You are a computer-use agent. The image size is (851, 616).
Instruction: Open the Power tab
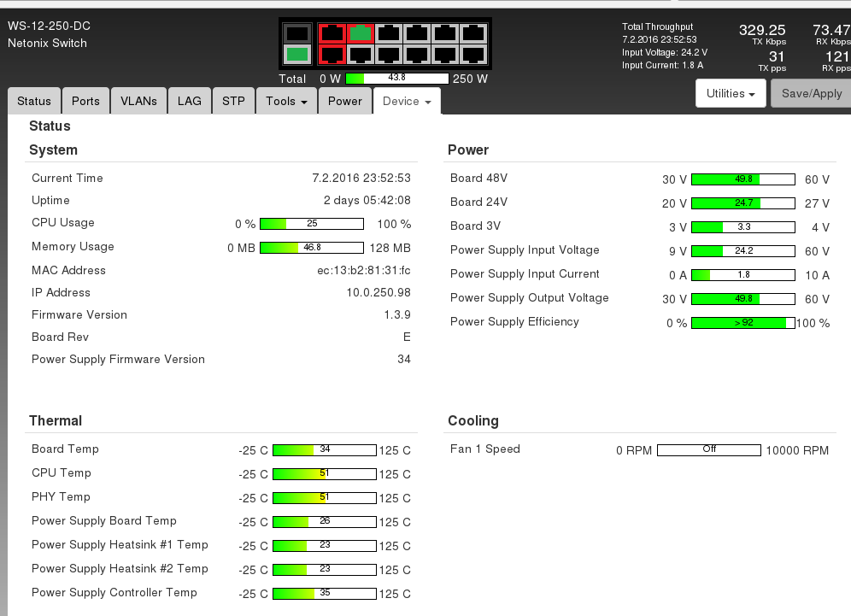click(345, 101)
